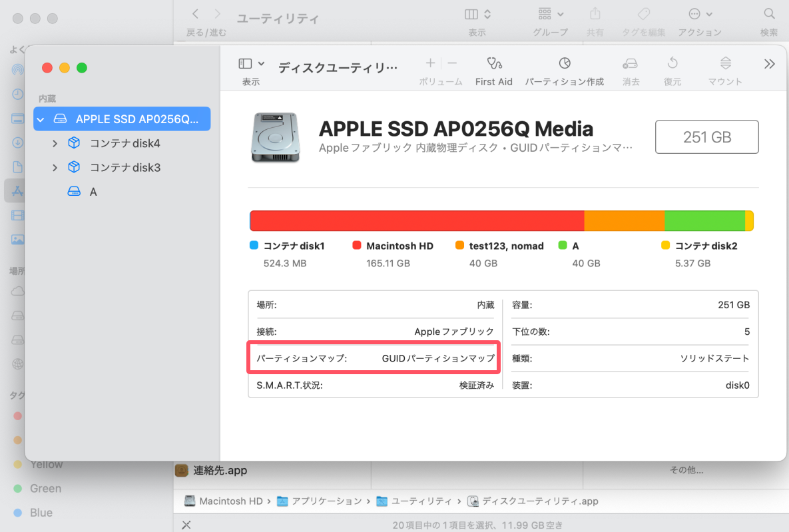Screen dimensions: 789x532
Task: Expand コンテナ disk3 in the sidebar
Action: pos(55,167)
